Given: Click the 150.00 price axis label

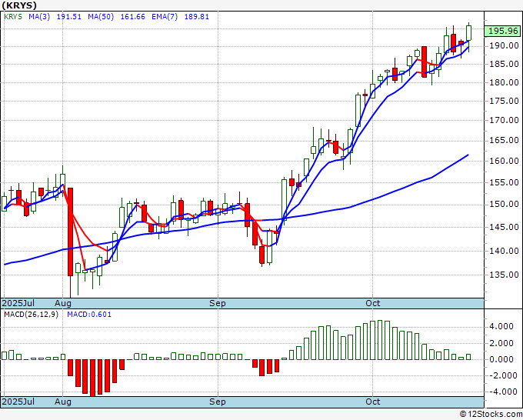Looking at the screenshot, I should coord(504,204).
